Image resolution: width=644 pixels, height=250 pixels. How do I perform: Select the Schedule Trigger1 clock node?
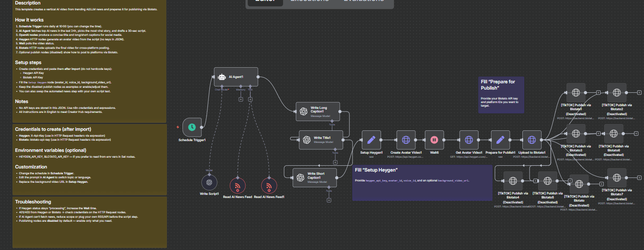point(192,127)
